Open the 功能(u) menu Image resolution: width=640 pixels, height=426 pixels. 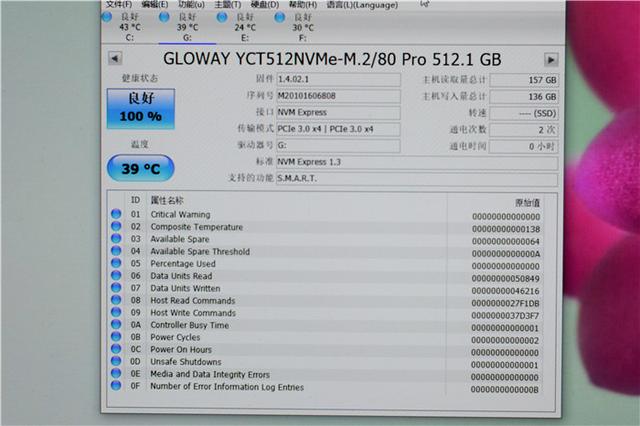point(191,4)
